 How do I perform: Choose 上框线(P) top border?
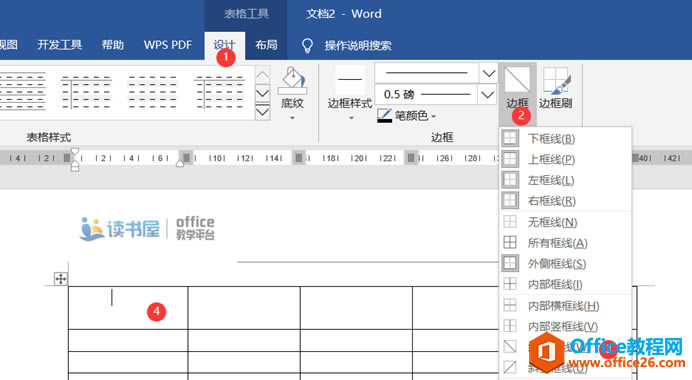point(566,159)
